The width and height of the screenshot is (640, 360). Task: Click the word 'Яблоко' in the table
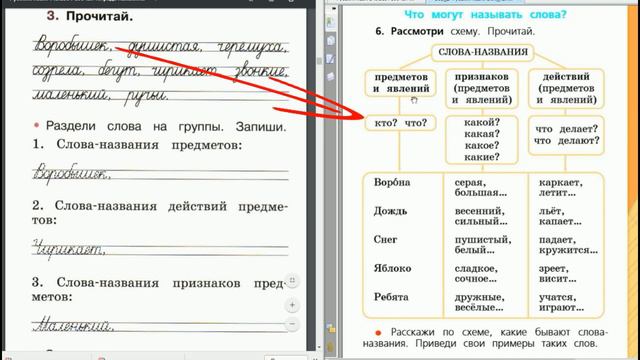[392, 269]
